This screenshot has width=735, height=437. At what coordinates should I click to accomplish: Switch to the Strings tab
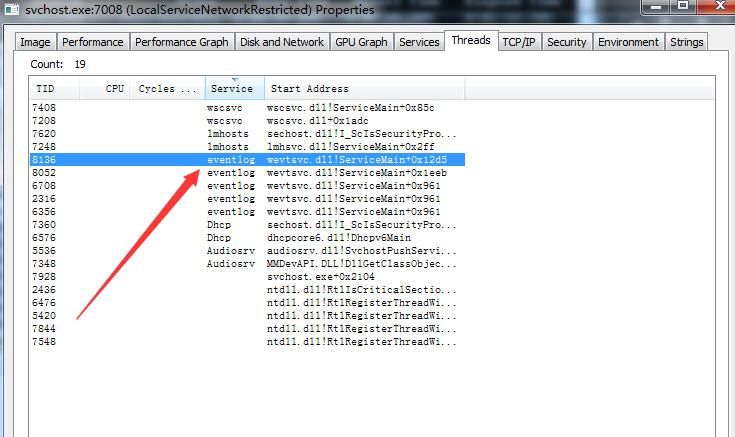point(686,42)
